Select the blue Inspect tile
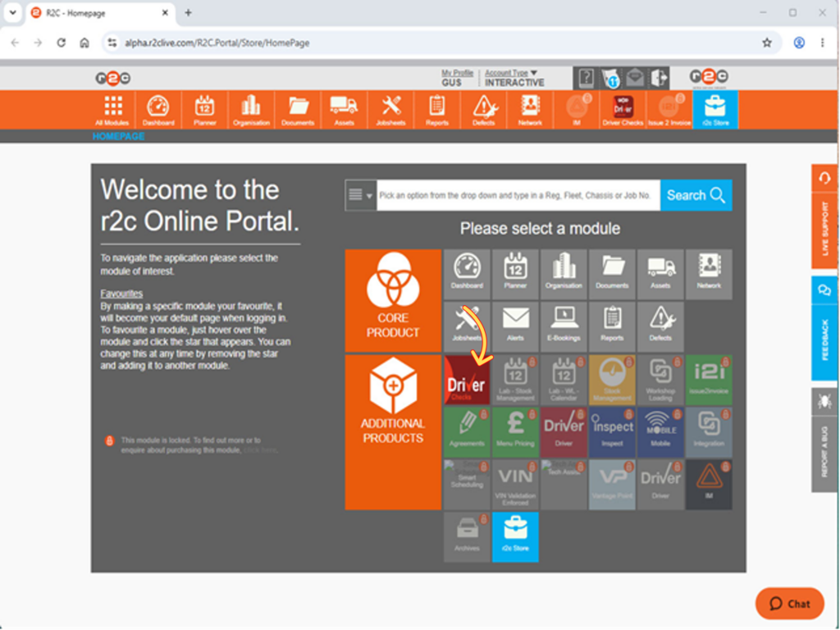The width and height of the screenshot is (840, 630). point(612,431)
